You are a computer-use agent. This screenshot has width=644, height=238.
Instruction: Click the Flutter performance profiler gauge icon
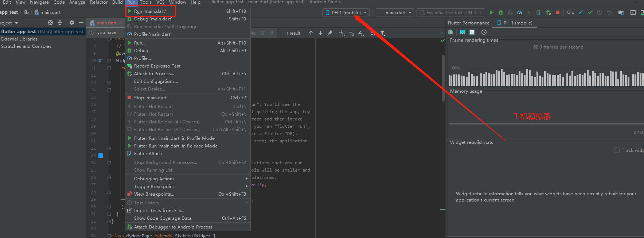pos(520,12)
